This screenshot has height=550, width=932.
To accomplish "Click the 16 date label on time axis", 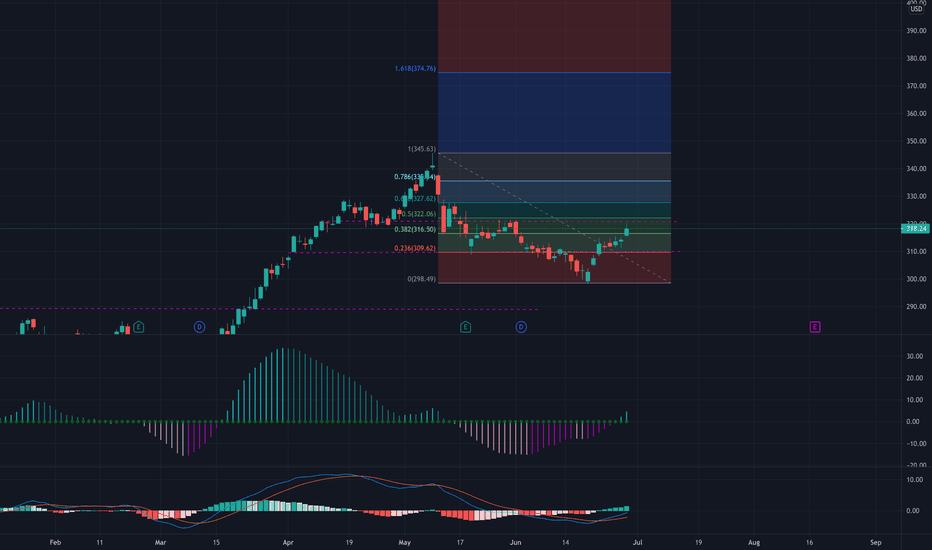I will (x=810, y=542).
